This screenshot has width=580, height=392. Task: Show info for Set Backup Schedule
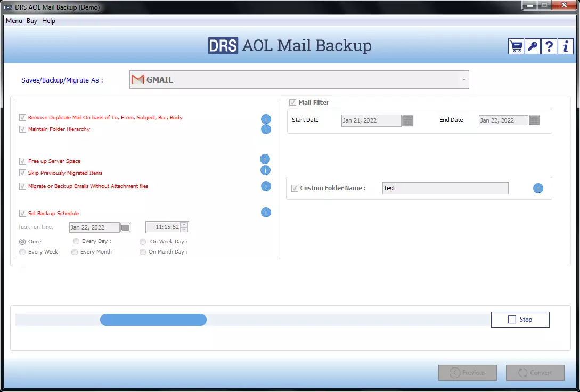266,213
